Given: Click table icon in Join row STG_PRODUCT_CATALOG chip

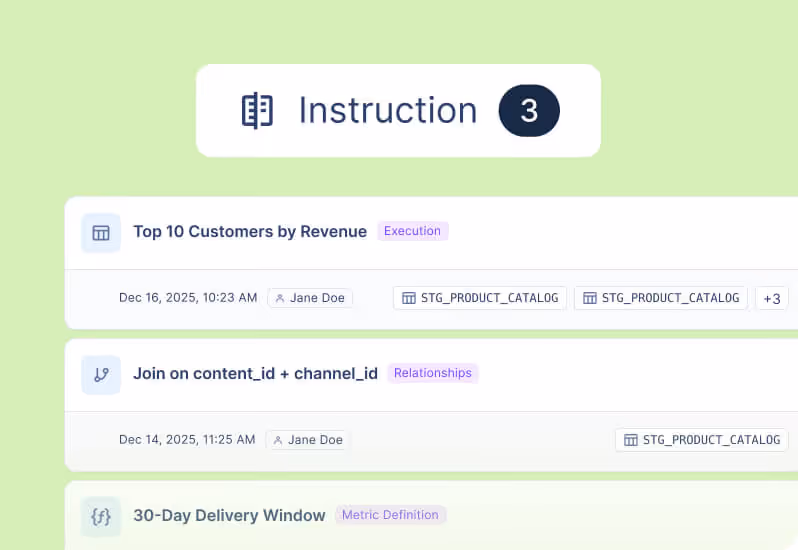Looking at the screenshot, I should coord(631,440).
